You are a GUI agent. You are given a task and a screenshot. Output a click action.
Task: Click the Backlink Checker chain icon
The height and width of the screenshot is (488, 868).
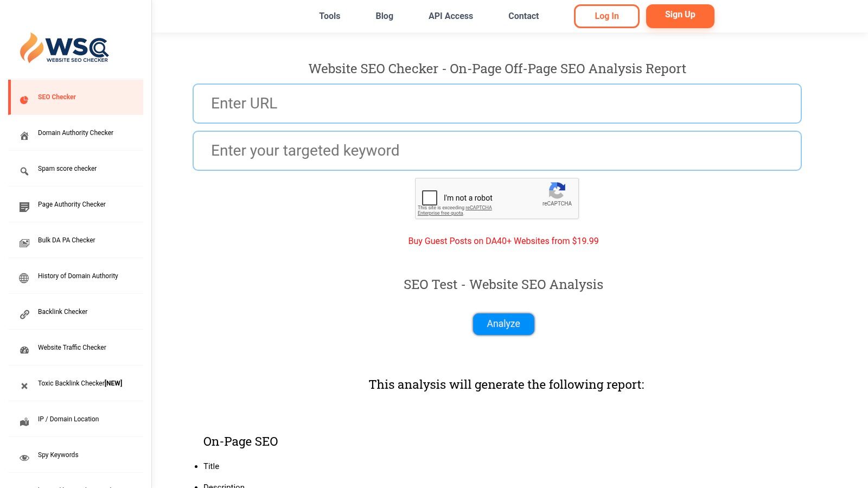click(24, 314)
